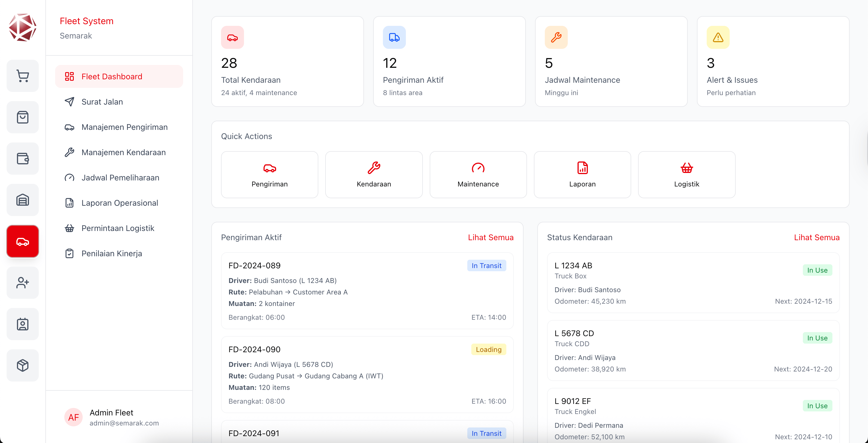Select the contact badge rail icon
This screenshot has height=443, width=868.
(x=23, y=324)
